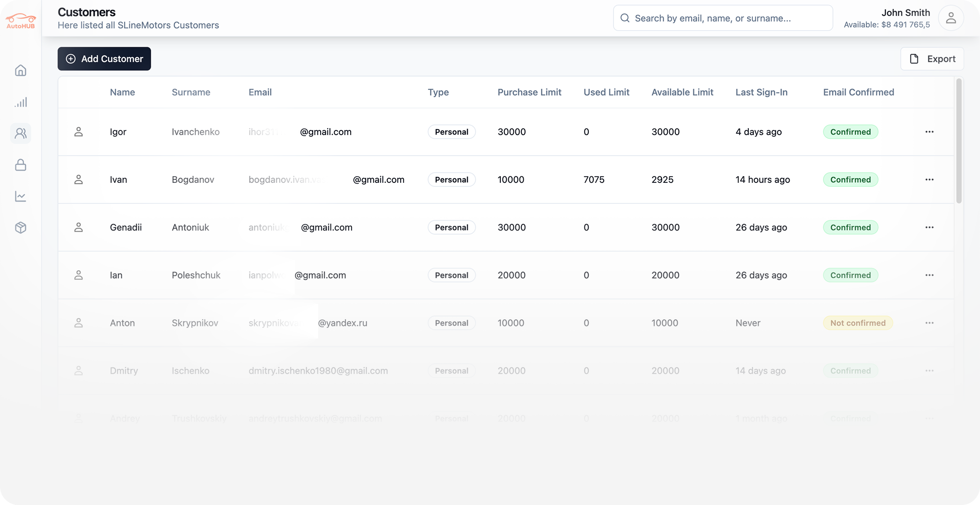980x505 pixels.
Task: Open the security lock section in sidebar
Action: pos(21,165)
